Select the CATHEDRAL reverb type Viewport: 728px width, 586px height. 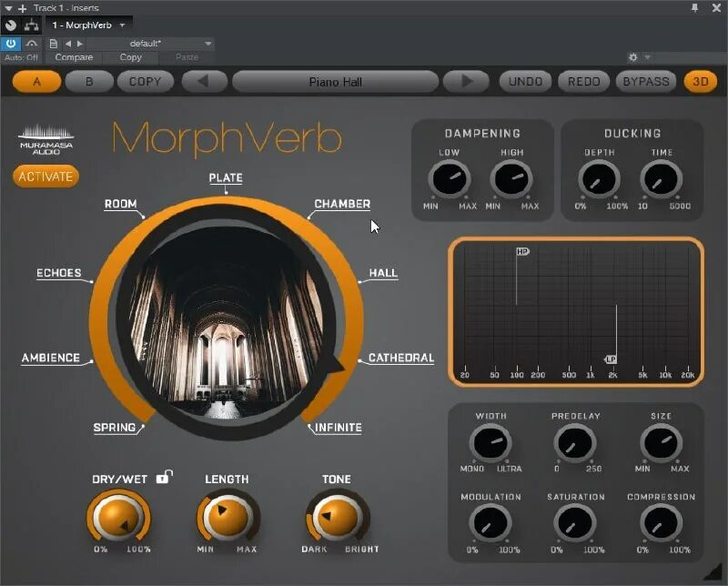(x=401, y=358)
